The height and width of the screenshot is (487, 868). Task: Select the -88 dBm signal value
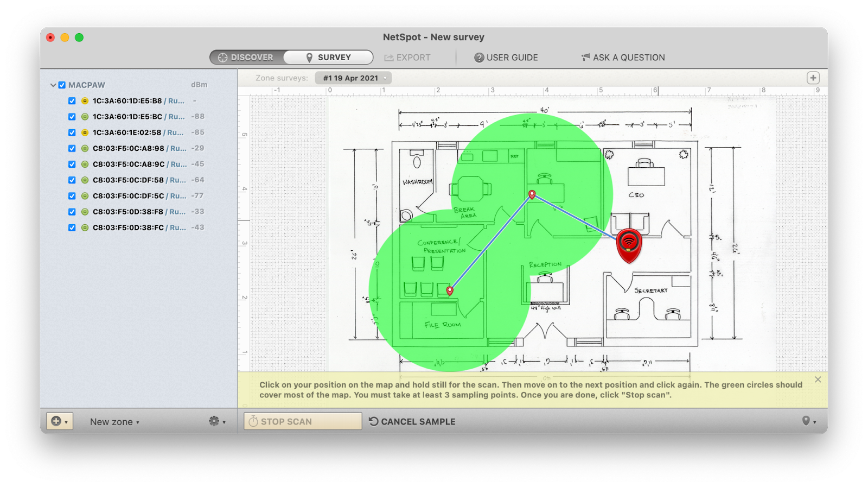click(x=197, y=117)
